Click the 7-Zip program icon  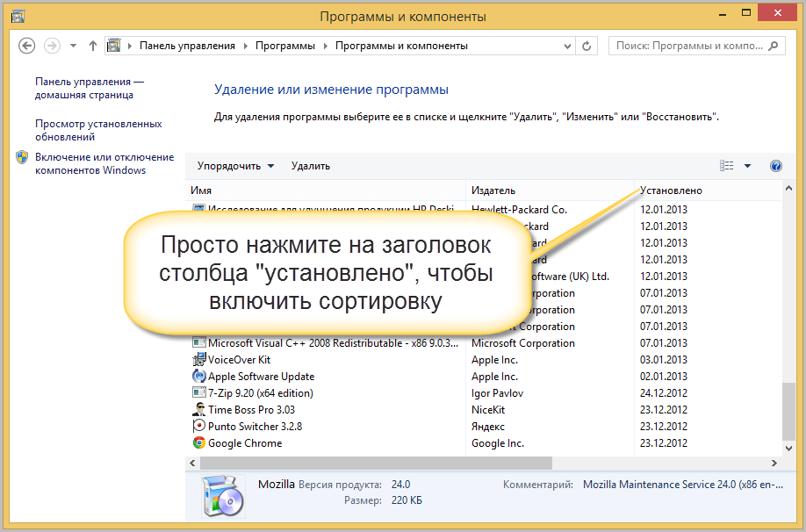pos(199,392)
